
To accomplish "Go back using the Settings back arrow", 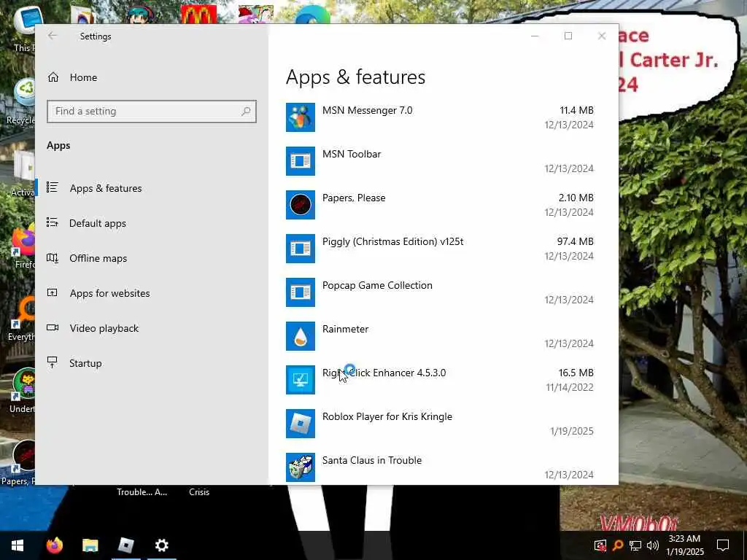I will [x=53, y=36].
